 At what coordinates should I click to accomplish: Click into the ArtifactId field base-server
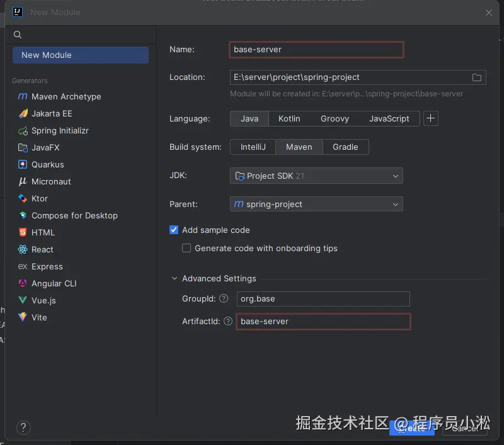pos(323,322)
